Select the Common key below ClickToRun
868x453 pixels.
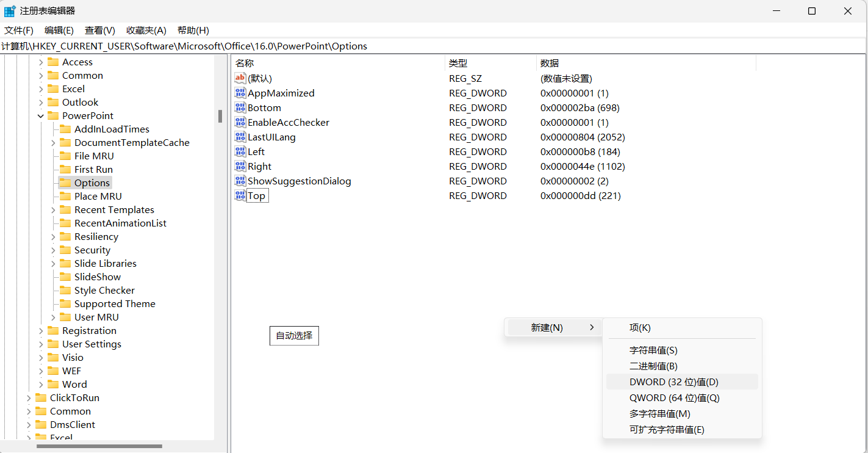70,411
